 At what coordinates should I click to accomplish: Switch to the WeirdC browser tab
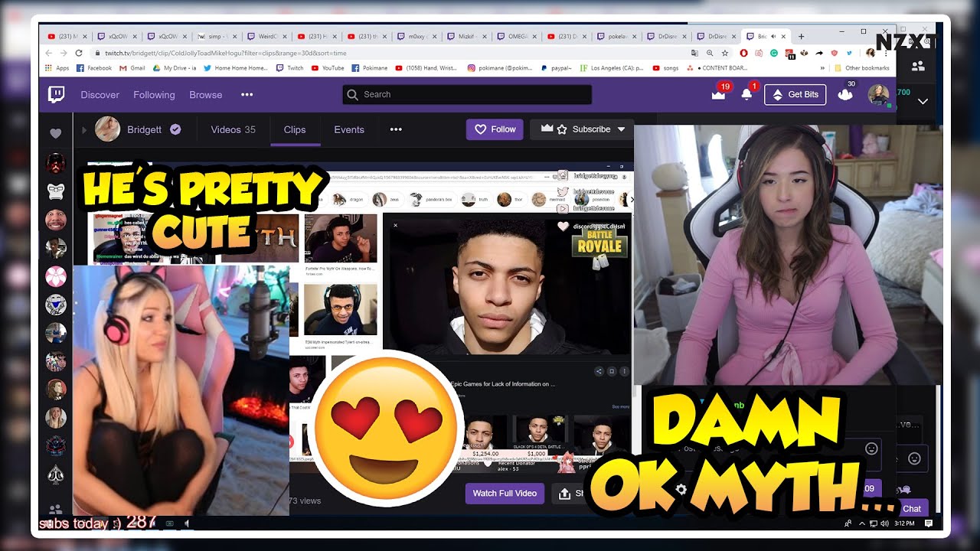[x=266, y=36]
